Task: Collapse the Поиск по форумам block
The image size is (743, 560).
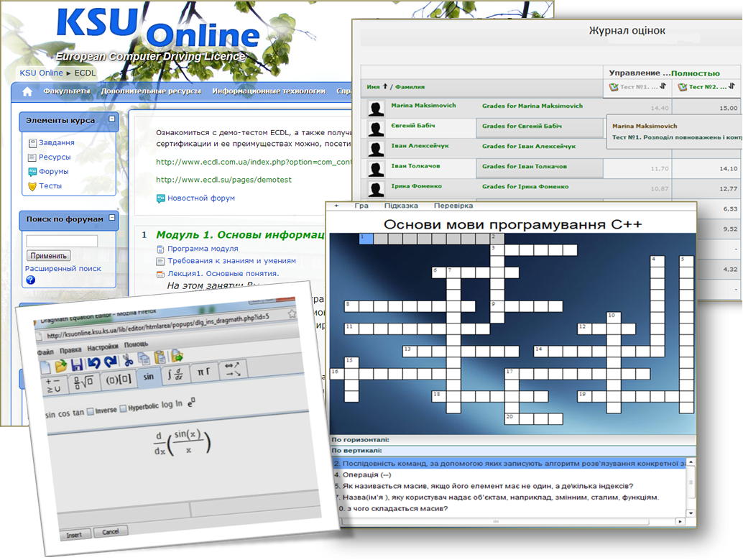Action: pyautogui.click(x=112, y=218)
